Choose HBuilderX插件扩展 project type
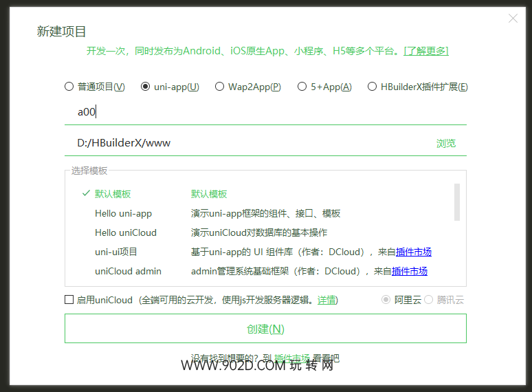532x392 pixels. (373, 87)
